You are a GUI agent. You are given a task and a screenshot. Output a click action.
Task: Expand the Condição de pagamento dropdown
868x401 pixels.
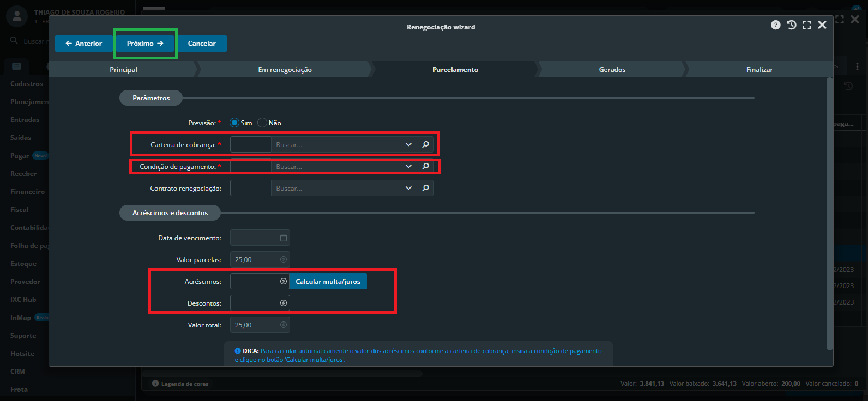[x=408, y=166]
